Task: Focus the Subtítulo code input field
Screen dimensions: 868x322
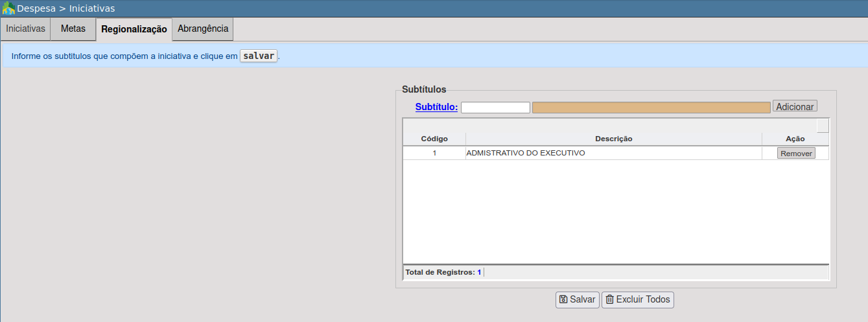Action: (x=495, y=108)
